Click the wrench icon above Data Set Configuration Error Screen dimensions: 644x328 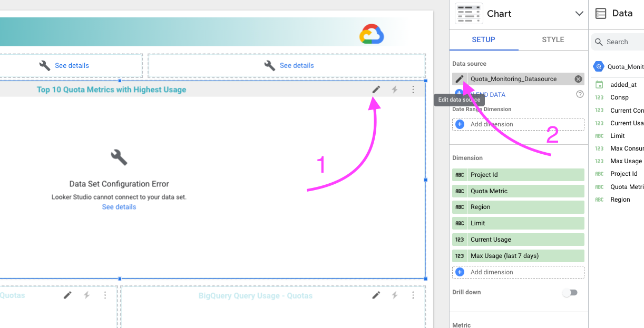pos(119,157)
